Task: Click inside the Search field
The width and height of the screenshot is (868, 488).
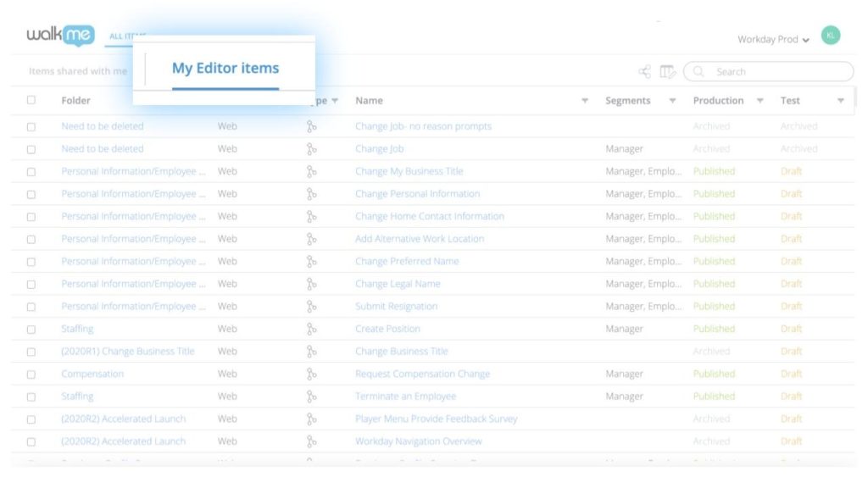Action: (763, 71)
